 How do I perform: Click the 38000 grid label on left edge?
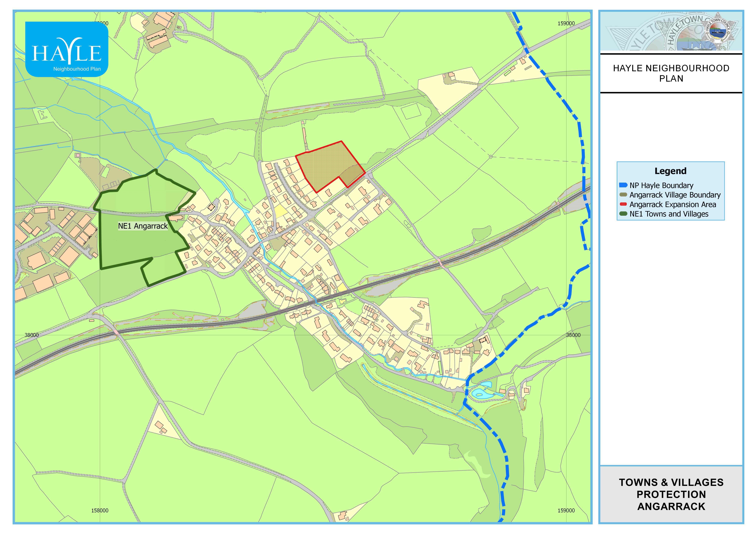coord(32,335)
